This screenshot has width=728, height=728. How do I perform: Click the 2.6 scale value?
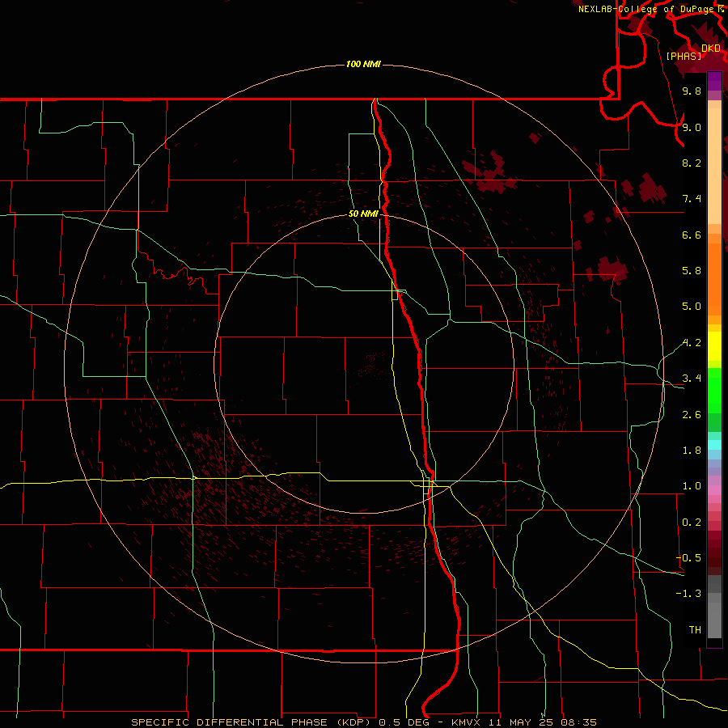coord(692,415)
